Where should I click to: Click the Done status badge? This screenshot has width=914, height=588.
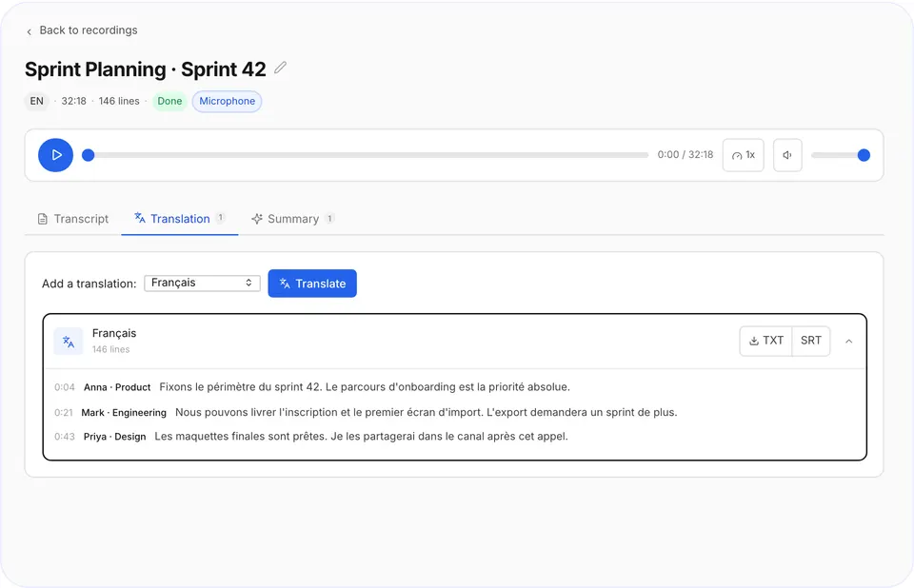(x=169, y=101)
